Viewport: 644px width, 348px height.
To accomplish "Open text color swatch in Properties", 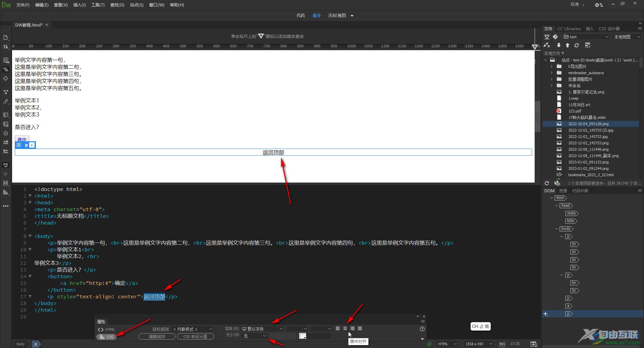I will click(303, 336).
